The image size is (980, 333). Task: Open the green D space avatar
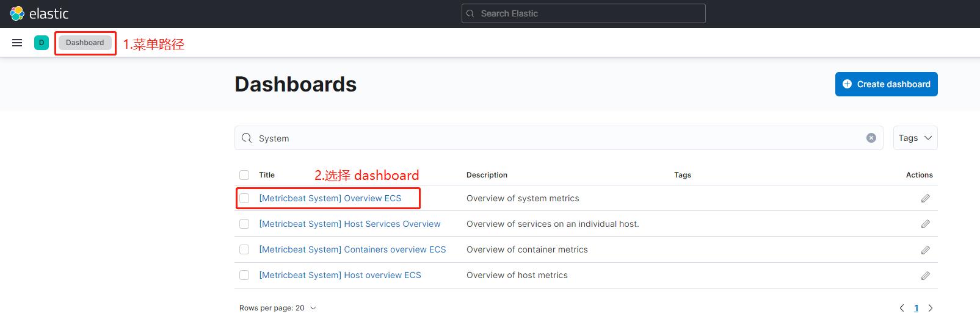[42, 43]
